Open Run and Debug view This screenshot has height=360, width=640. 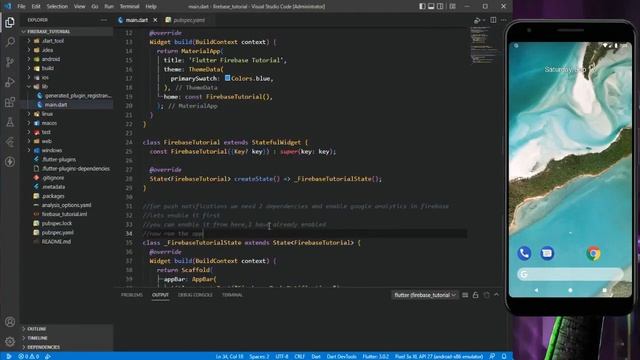[x=10, y=82]
